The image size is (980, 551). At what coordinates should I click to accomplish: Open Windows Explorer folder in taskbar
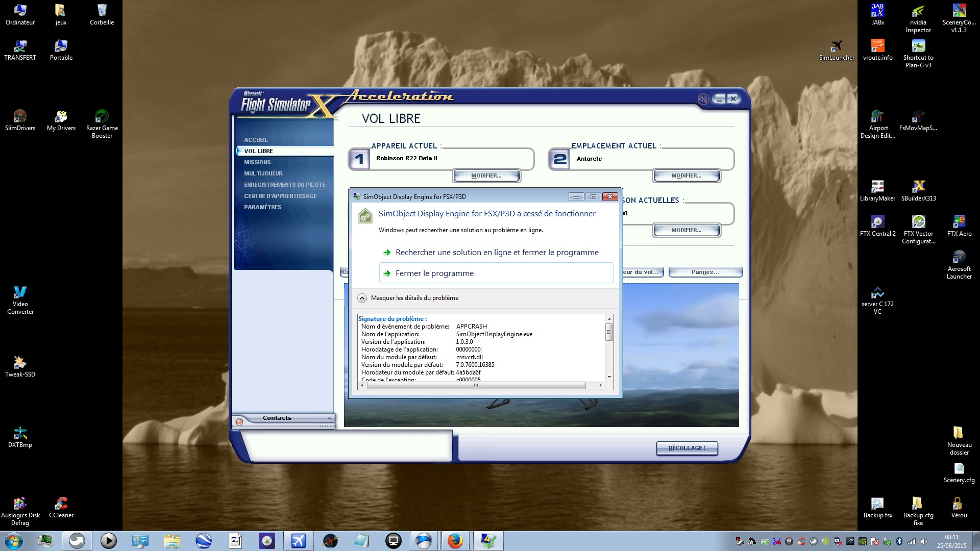pos(172,541)
